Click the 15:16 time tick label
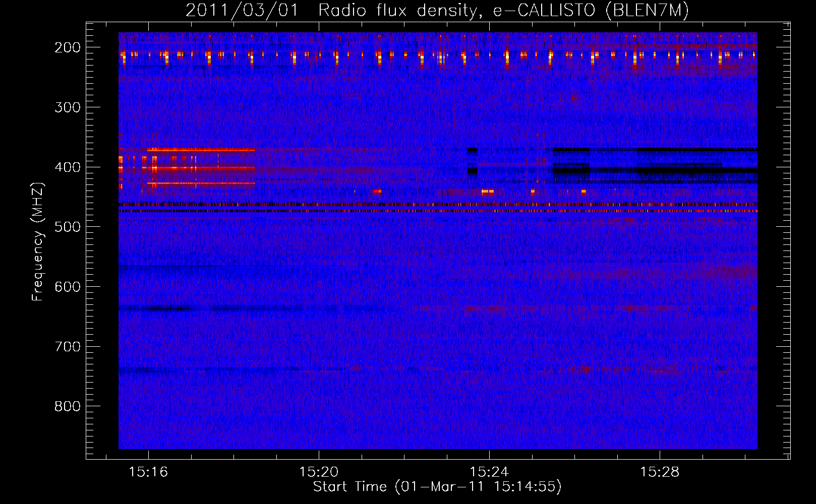Viewport: 816px width, 504px height. pyautogui.click(x=148, y=472)
